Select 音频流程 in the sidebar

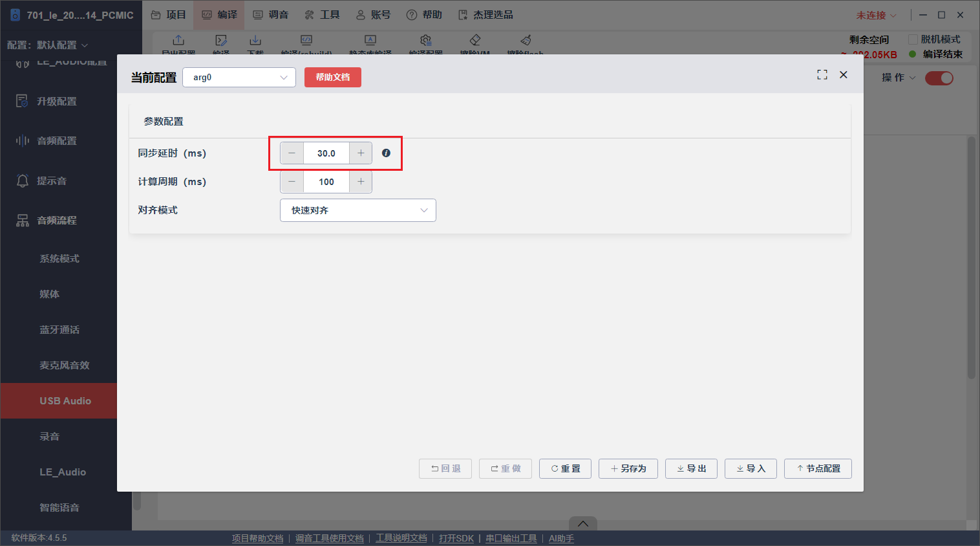[58, 221]
